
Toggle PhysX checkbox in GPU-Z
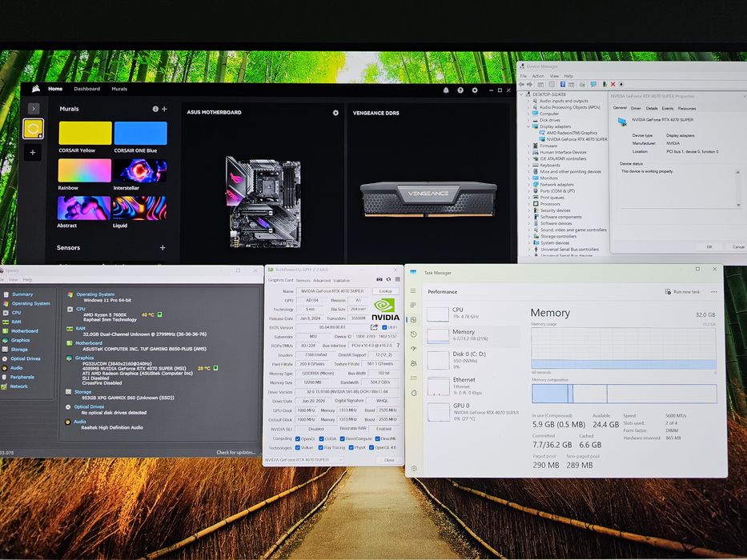[x=351, y=448]
